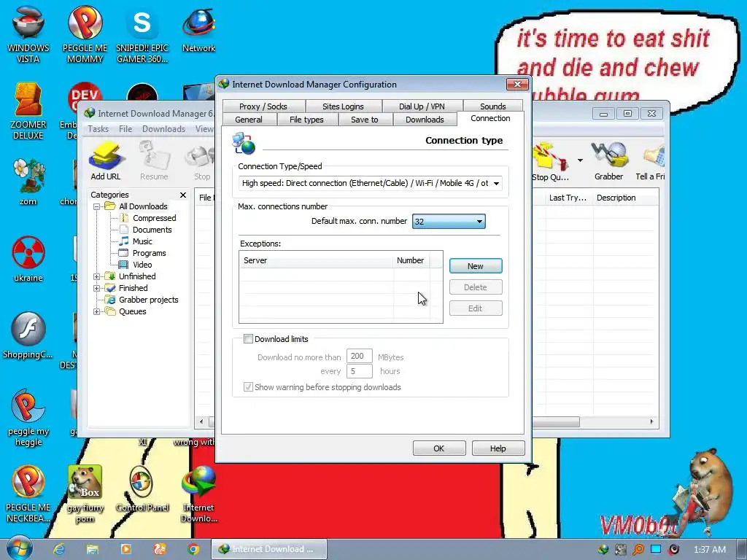Switch to the Sounds tab
The image size is (747, 560).
tap(492, 106)
